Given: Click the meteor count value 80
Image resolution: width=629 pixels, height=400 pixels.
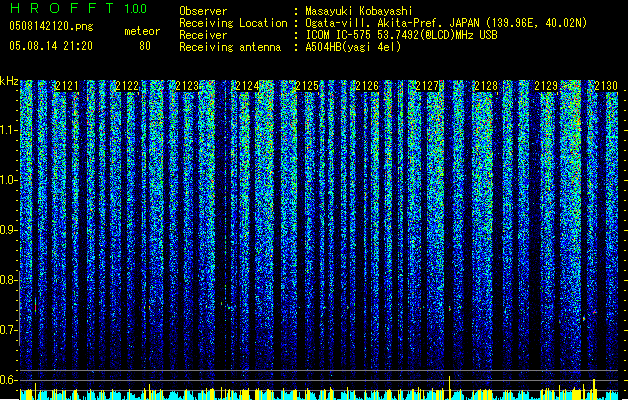Looking at the screenshot, I should click(x=145, y=46).
